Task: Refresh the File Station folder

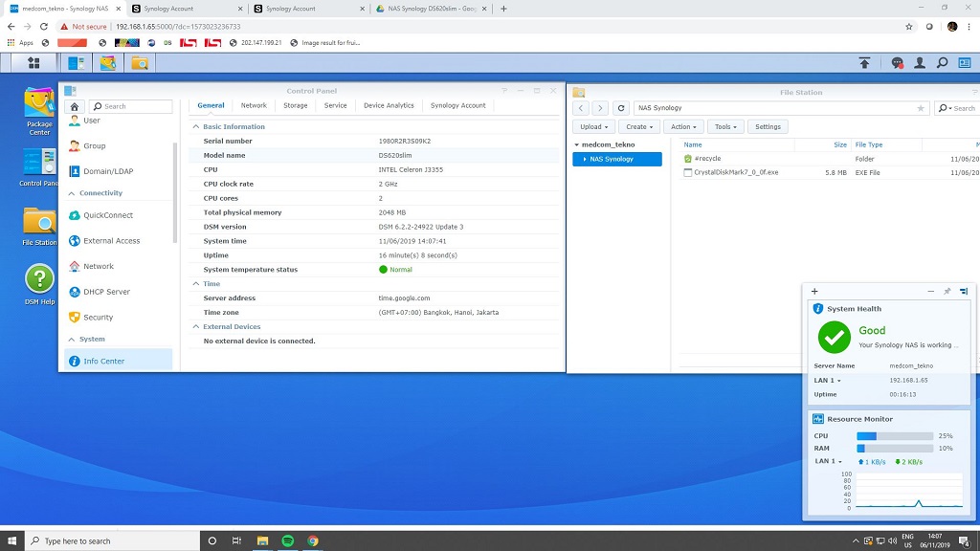Action: point(620,108)
